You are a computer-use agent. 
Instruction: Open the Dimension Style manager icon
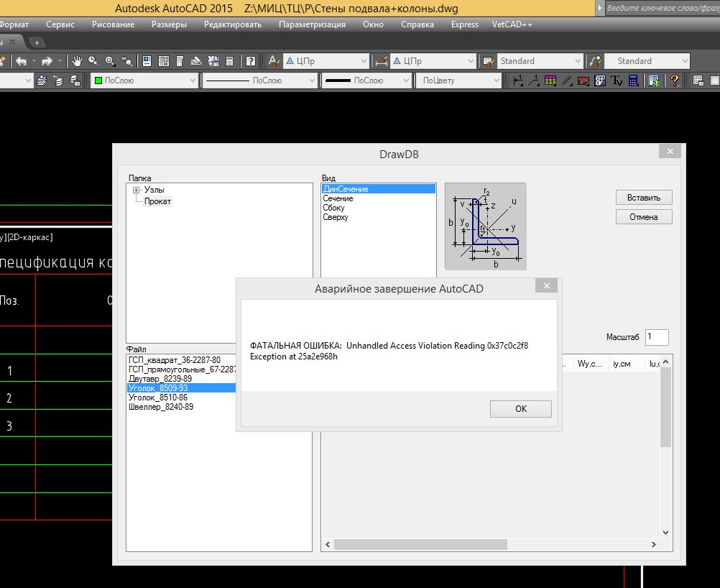(381, 61)
